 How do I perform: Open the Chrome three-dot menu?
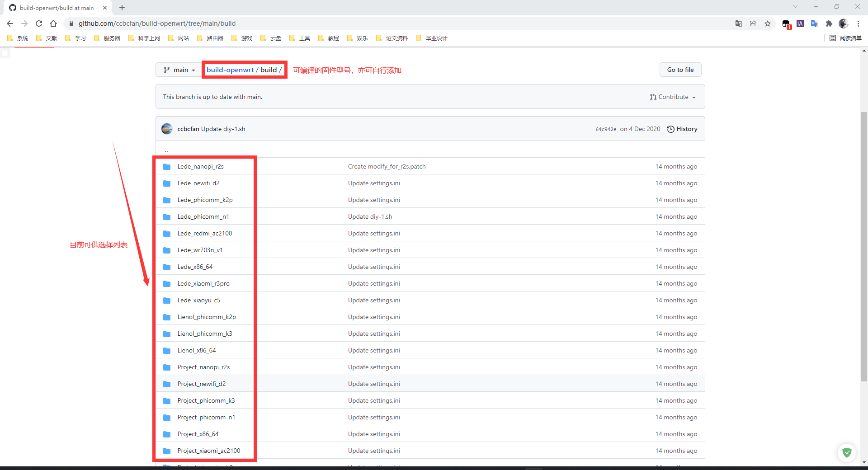click(858, 23)
